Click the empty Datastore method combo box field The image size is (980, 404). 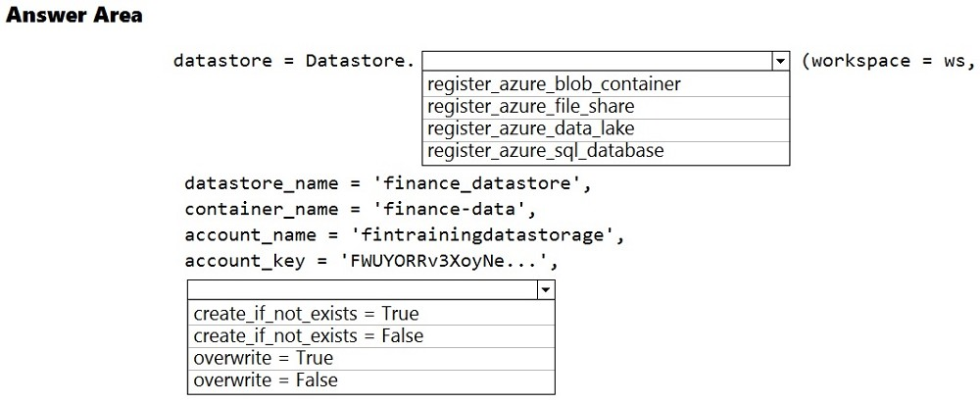pos(597,61)
